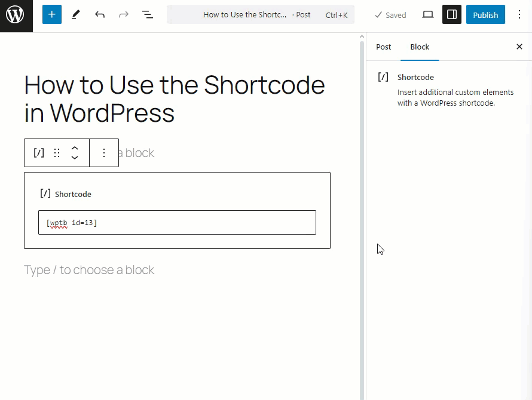
Task: Switch to the Post settings tab
Action: tap(383, 47)
